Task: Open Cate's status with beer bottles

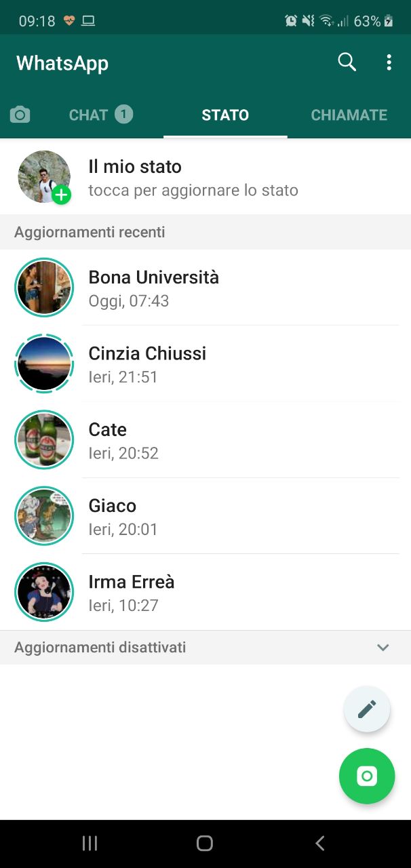Action: point(44,439)
